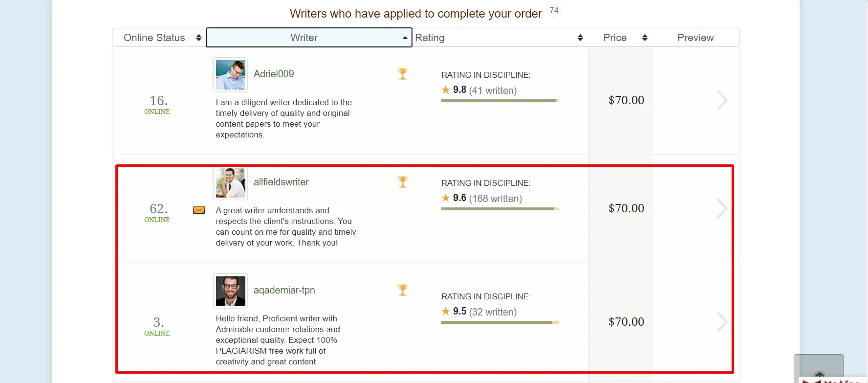Open the aqademiar-tpn profile name link
The height and width of the screenshot is (383, 868).
point(284,290)
